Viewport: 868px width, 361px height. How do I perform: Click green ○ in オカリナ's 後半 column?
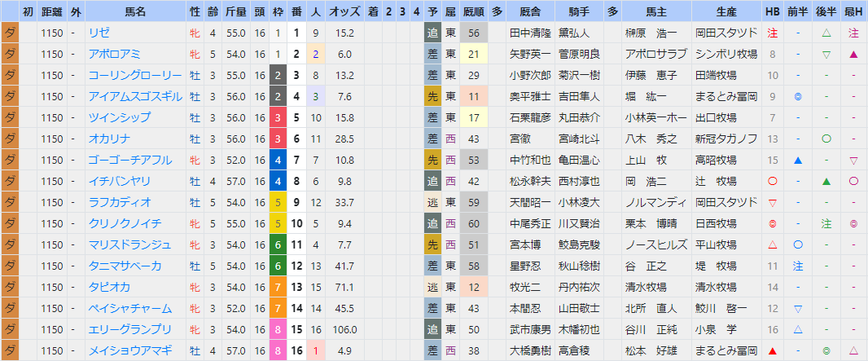click(826, 139)
